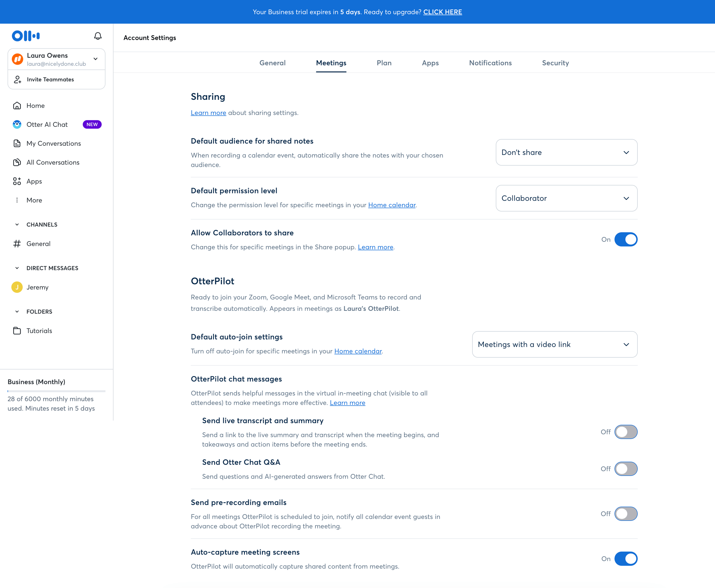Open Default audience Don't share dropdown
715x588 pixels.
click(x=566, y=152)
